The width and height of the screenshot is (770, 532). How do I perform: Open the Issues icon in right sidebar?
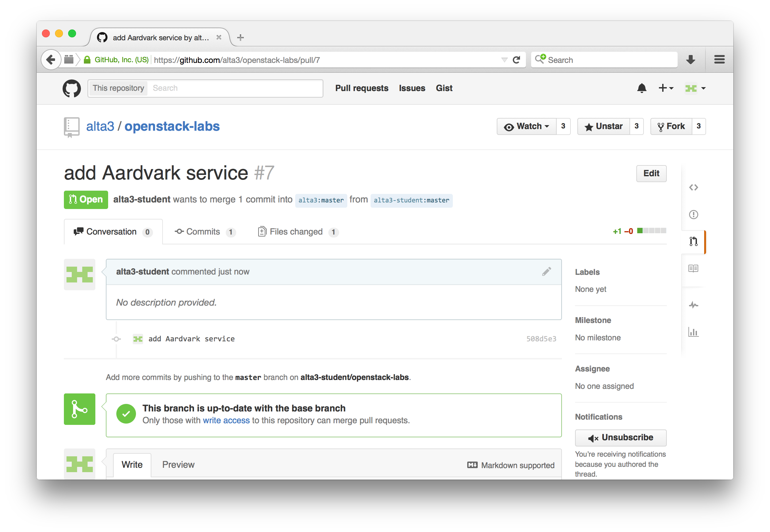(x=693, y=214)
